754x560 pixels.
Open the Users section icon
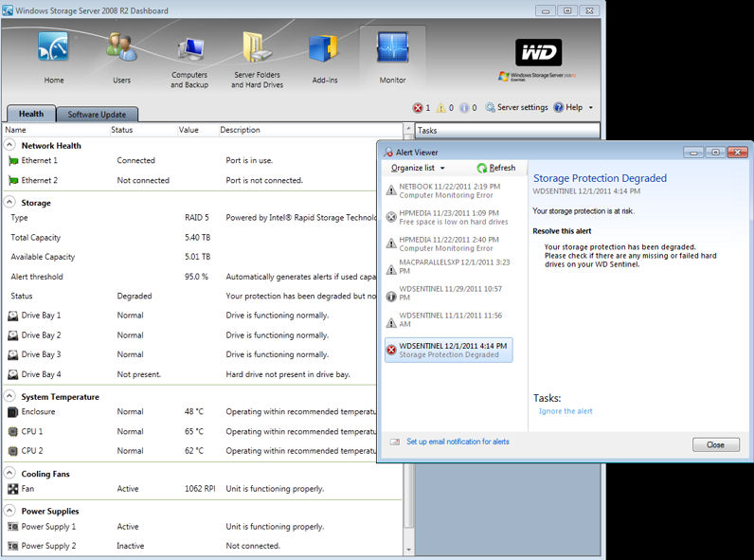[121, 47]
